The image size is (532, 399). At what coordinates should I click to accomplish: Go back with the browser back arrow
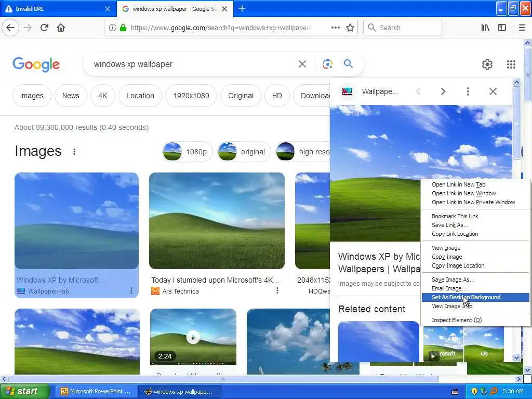(x=10, y=28)
